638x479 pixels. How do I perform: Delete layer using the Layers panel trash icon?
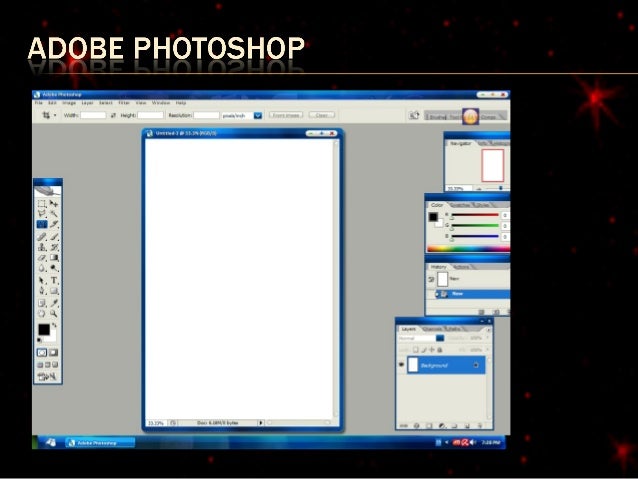click(x=480, y=426)
